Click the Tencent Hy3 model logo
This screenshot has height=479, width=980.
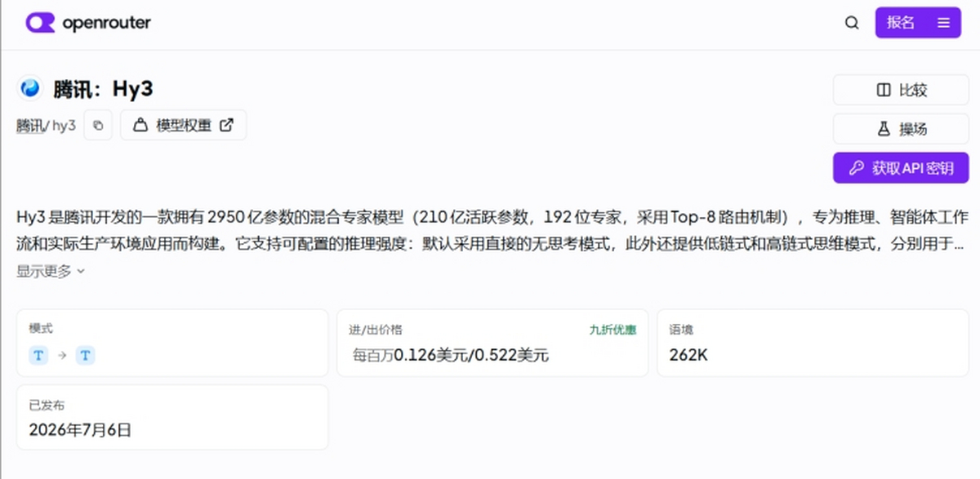(x=30, y=88)
